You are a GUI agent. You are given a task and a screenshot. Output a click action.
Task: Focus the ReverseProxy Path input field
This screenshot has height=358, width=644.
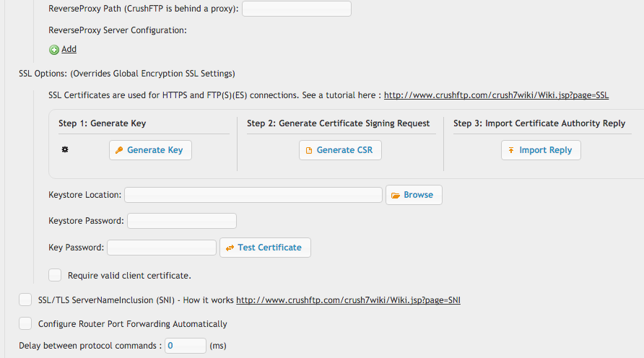point(296,9)
